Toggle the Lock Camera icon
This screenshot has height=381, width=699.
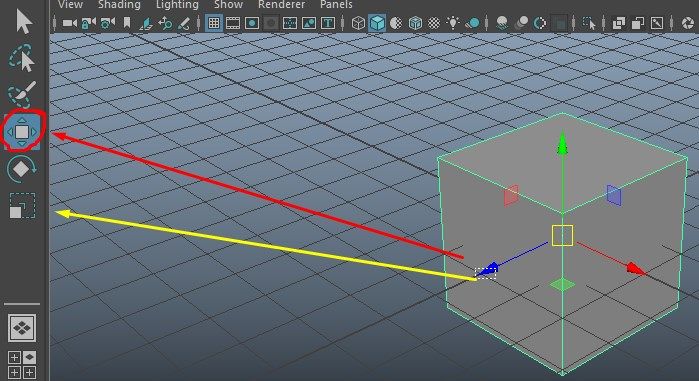click(88, 23)
